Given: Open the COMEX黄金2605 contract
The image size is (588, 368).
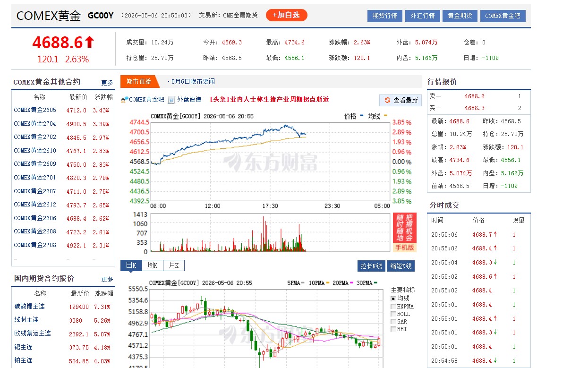Looking at the screenshot, I should tap(35, 110).
